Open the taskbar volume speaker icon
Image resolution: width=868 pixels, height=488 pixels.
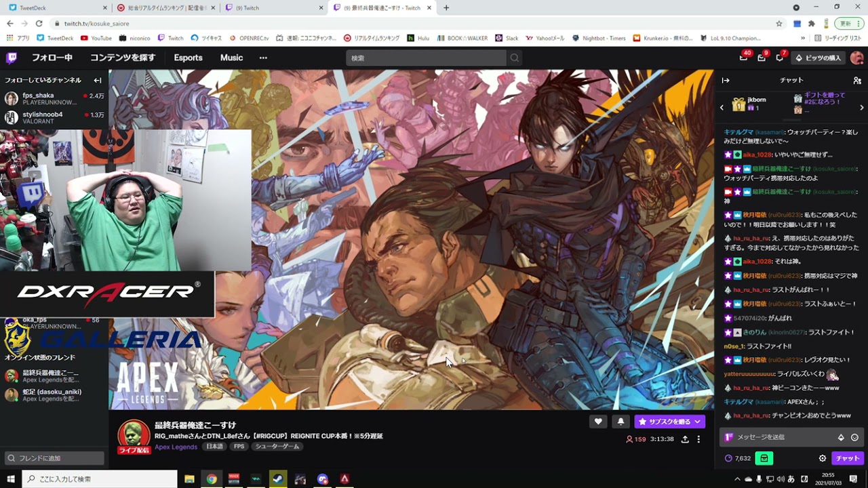(780, 479)
